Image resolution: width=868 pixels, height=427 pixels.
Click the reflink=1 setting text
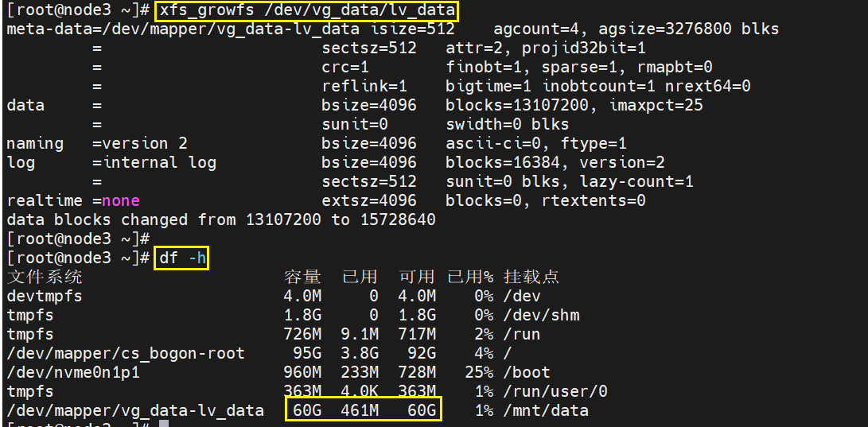[x=364, y=86]
